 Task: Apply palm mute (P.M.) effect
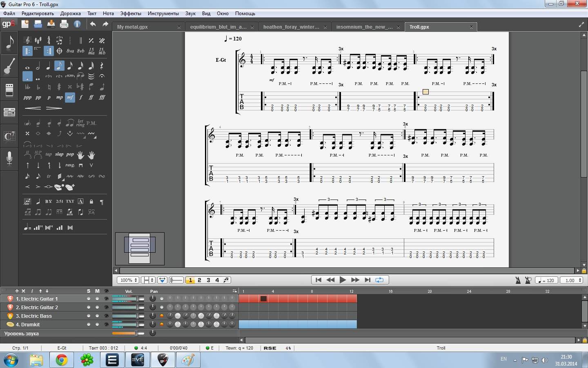coord(91,123)
